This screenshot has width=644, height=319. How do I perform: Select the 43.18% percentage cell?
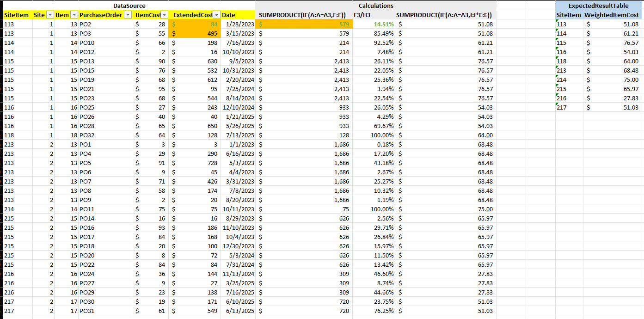pyautogui.click(x=374, y=163)
